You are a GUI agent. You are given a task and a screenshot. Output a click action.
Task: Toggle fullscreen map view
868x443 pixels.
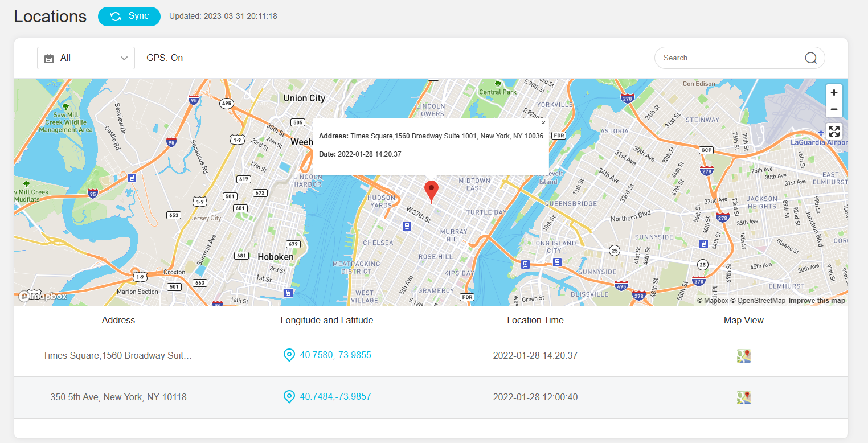834,132
